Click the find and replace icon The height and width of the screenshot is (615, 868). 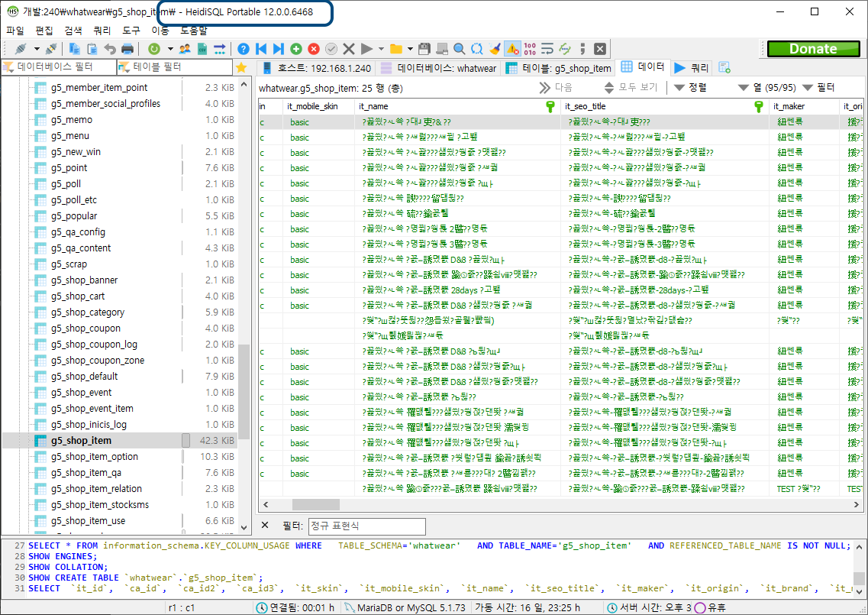click(x=476, y=49)
